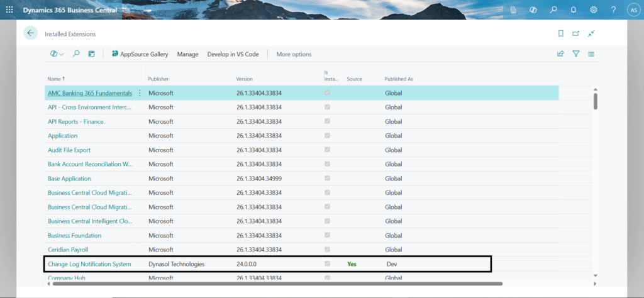
Task: Click the Is Installed checkbox for Base Application
Action: pos(326,179)
